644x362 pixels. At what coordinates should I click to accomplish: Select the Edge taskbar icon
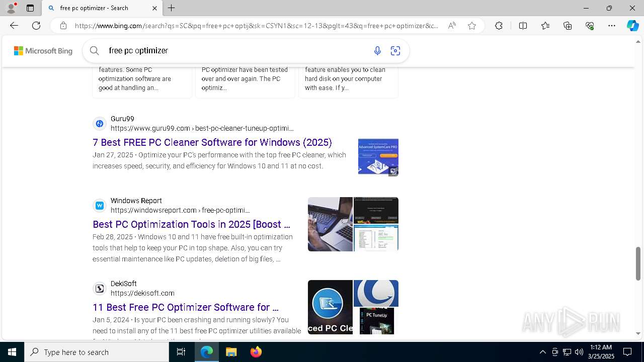click(x=207, y=352)
